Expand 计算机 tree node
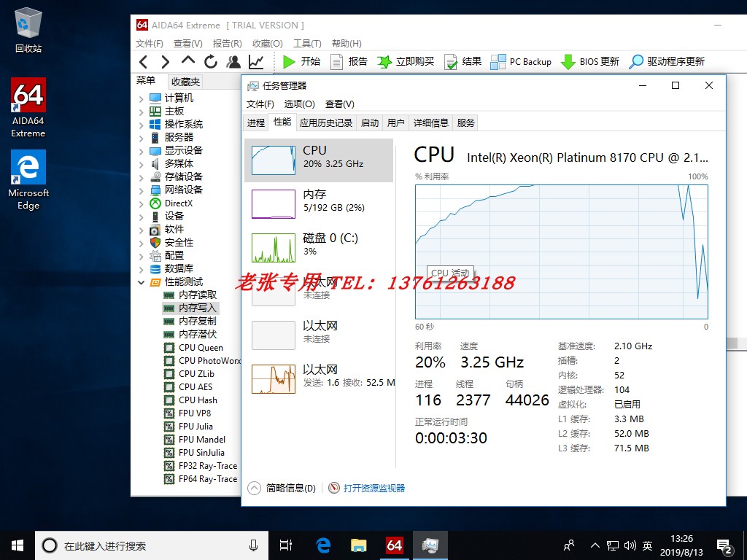The height and width of the screenshot is (560, 747). click(141, 99)
